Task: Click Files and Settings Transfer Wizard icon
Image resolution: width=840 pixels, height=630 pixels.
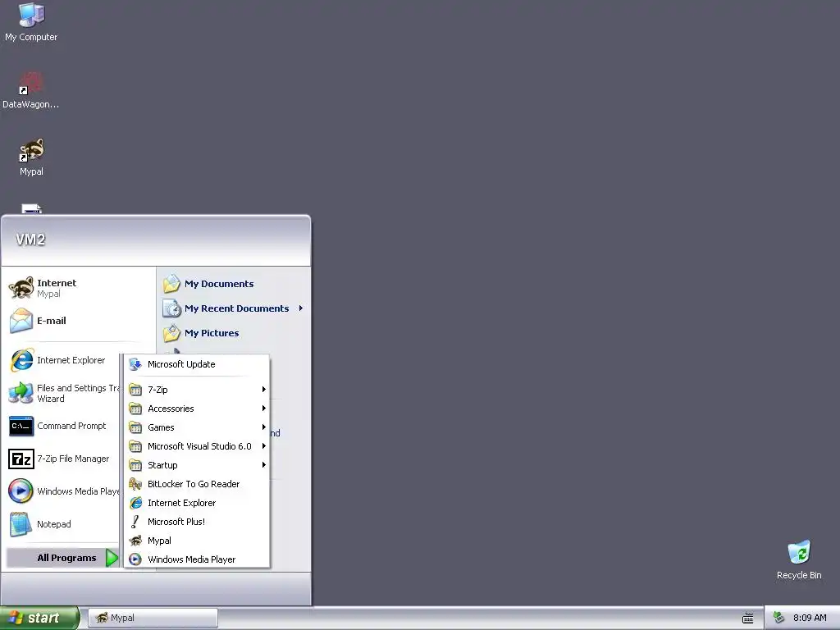Action: [x=21, y=393]
